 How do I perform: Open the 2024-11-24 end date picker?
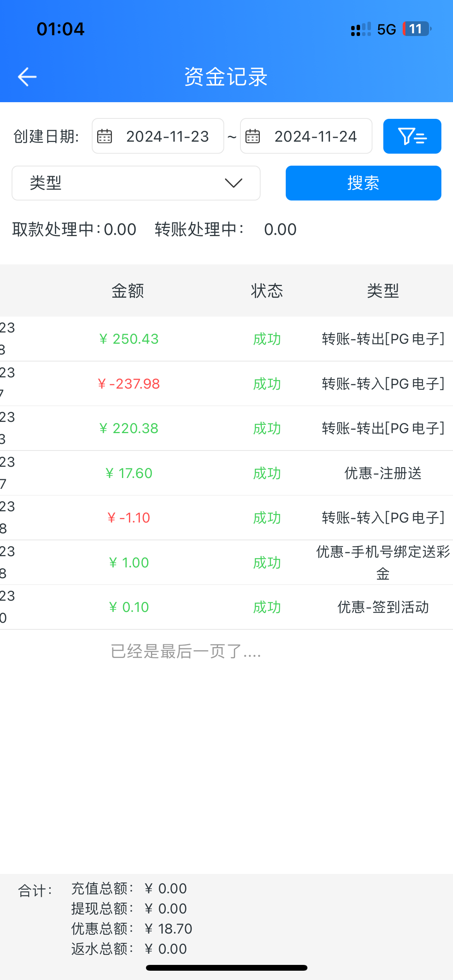pyautogui.click(x=315, y=136)
